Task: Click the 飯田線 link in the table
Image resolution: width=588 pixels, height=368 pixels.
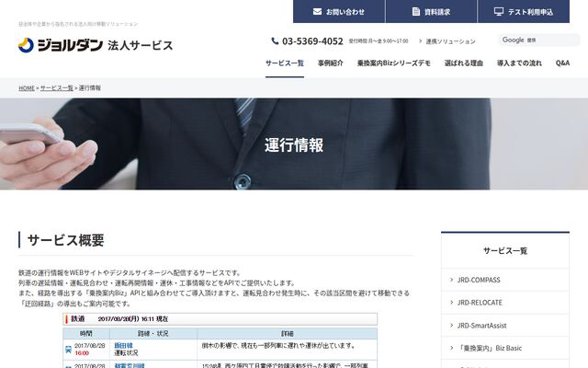Action: [123, 346]
